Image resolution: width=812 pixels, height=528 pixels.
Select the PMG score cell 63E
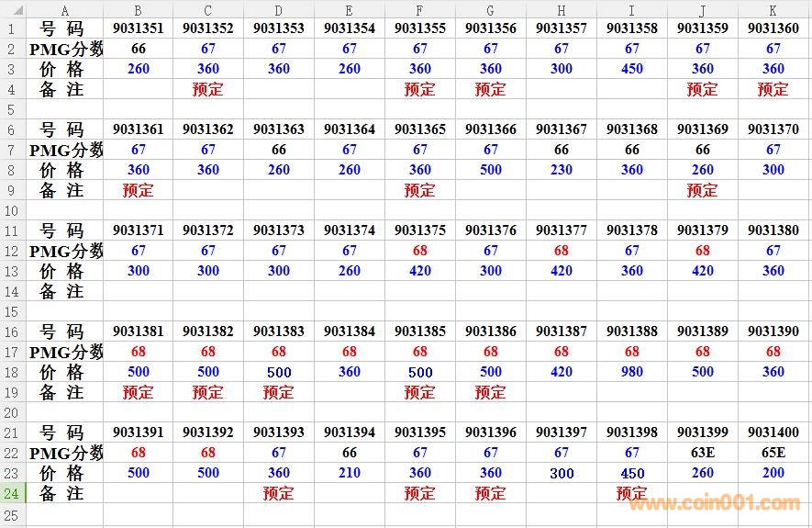click(x=702, y=453)
